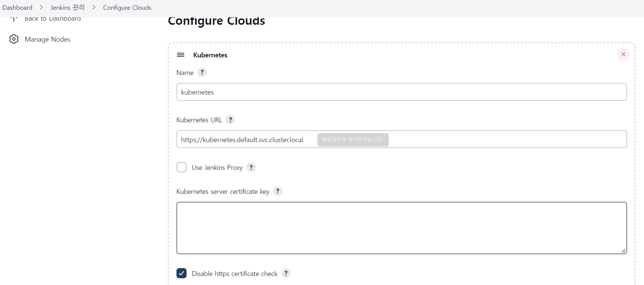
Task: Click the server certificate key textarea
Action: tap(402, 228)
